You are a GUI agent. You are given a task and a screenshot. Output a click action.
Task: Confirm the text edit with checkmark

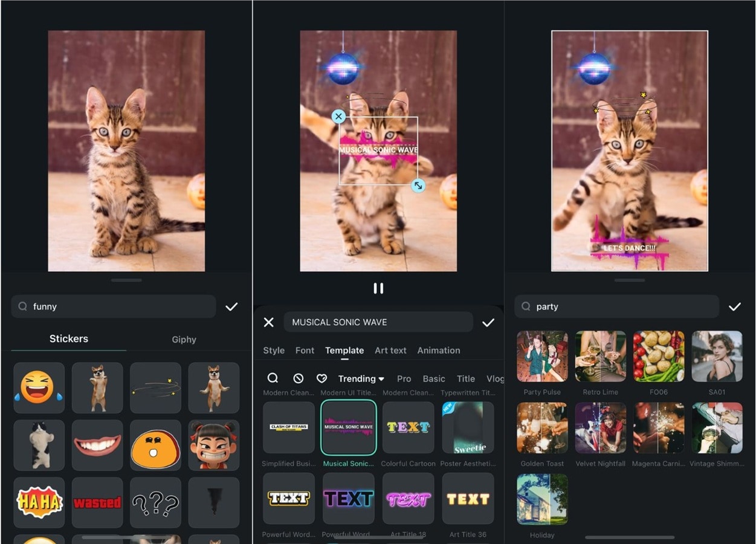[x=488, y=323]
